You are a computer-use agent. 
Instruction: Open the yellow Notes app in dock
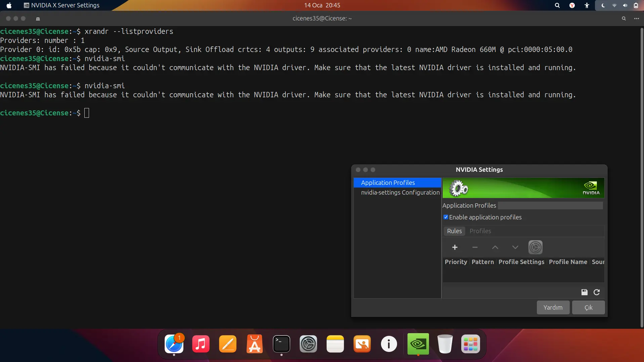click(x=335, y=344)
